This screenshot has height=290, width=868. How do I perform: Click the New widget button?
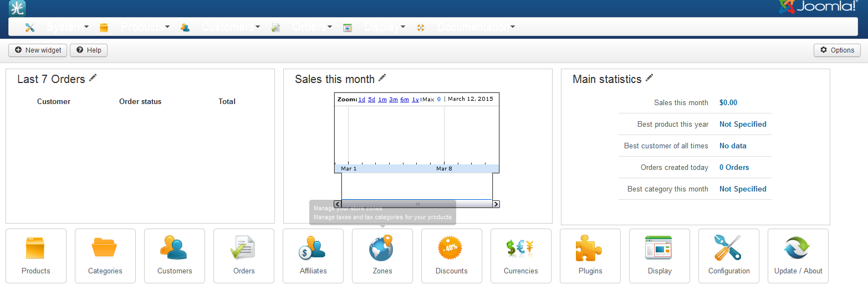click(38, 50)
